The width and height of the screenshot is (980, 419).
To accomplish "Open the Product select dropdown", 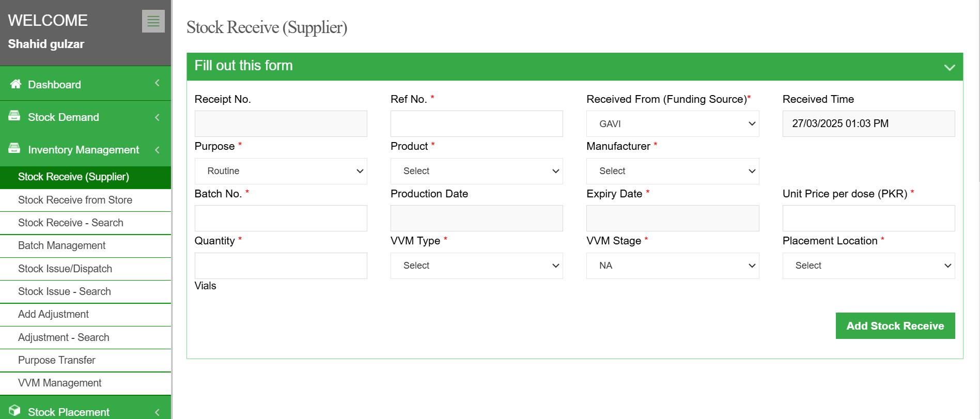I will (x=476, y=171).
